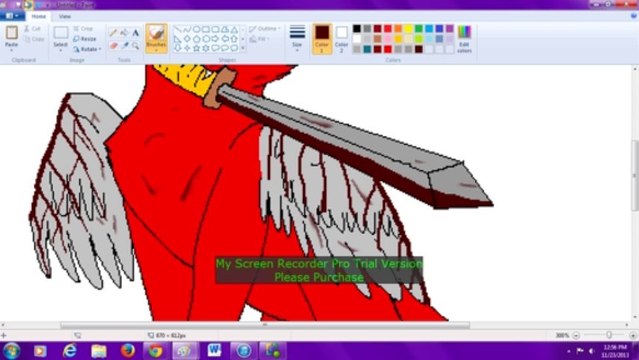
Task: Open the shape Fill dropdown
Action: 259,39
